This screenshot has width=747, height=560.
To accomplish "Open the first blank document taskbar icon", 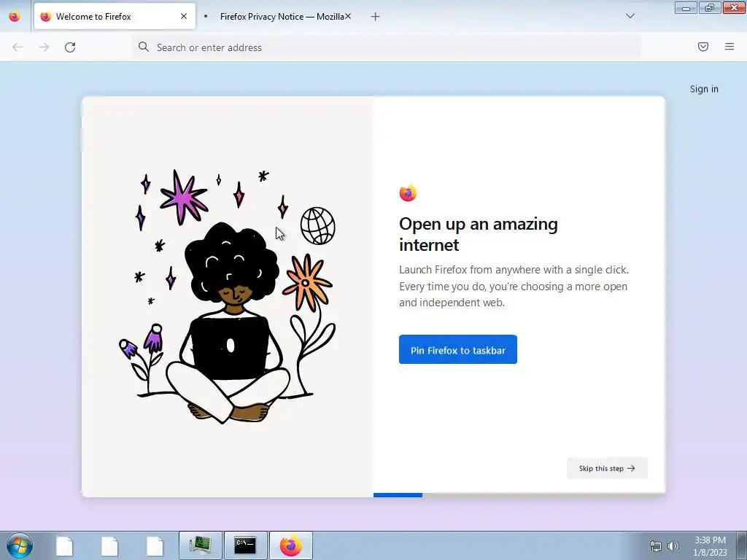I will click(64, 546).
